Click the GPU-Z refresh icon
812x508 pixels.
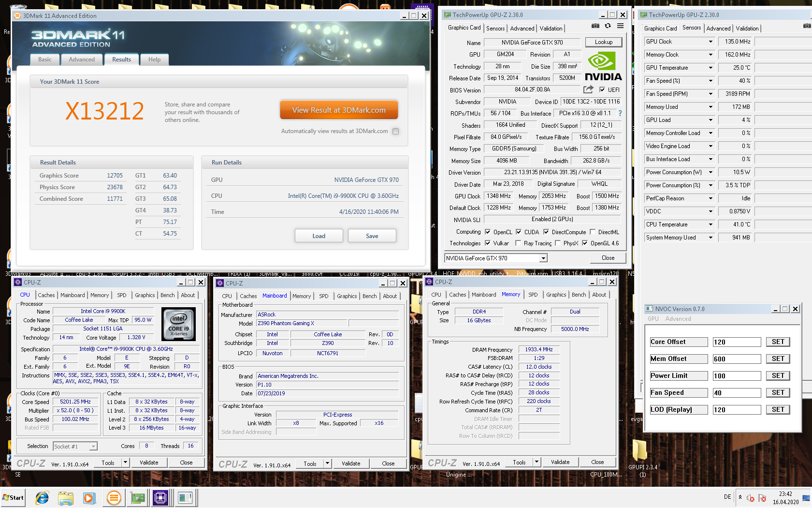(x=608, y=26)
